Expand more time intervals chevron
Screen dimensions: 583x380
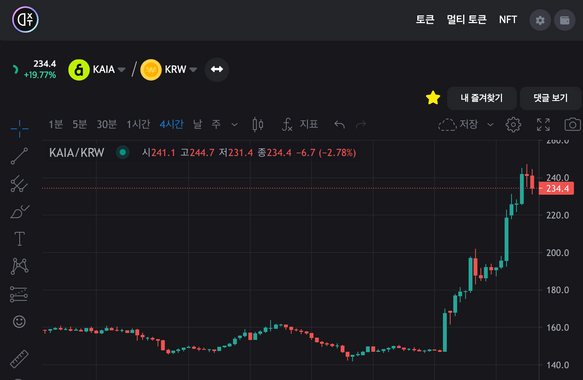pyautogui.click(x=234, y=125)
